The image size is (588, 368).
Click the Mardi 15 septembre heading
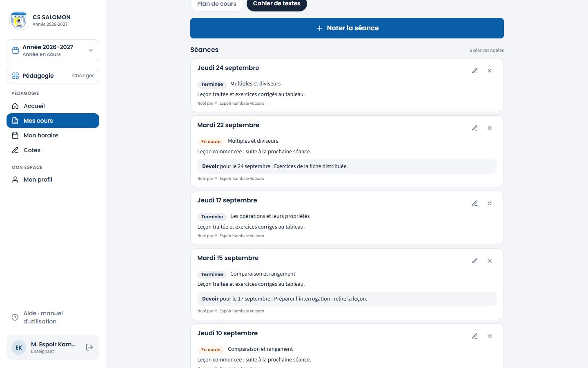(228, 258)
